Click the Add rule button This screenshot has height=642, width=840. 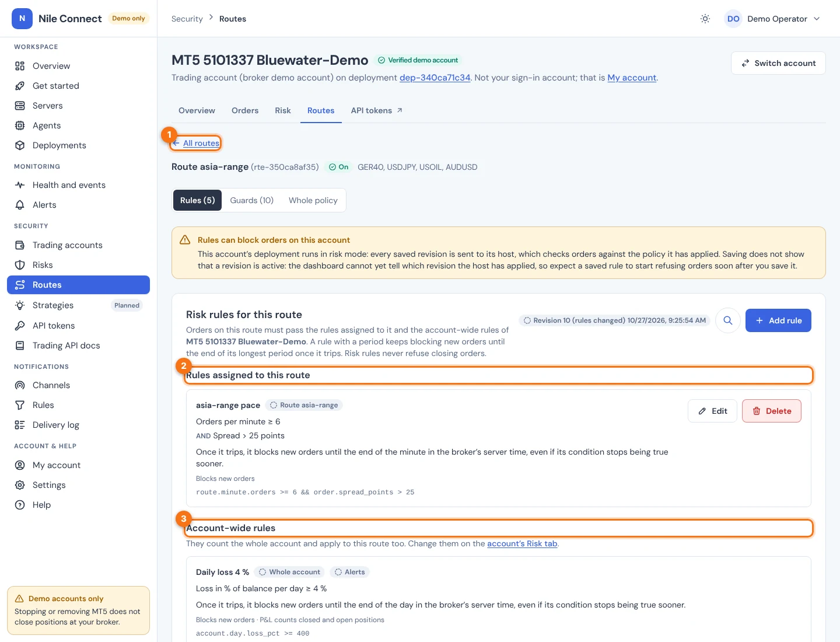click(778, 320)
